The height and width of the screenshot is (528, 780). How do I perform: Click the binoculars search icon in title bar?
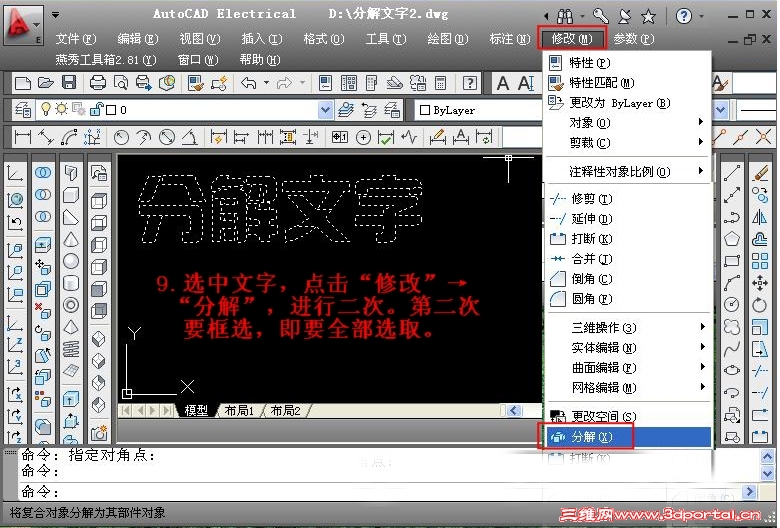[x=565, y=16]
